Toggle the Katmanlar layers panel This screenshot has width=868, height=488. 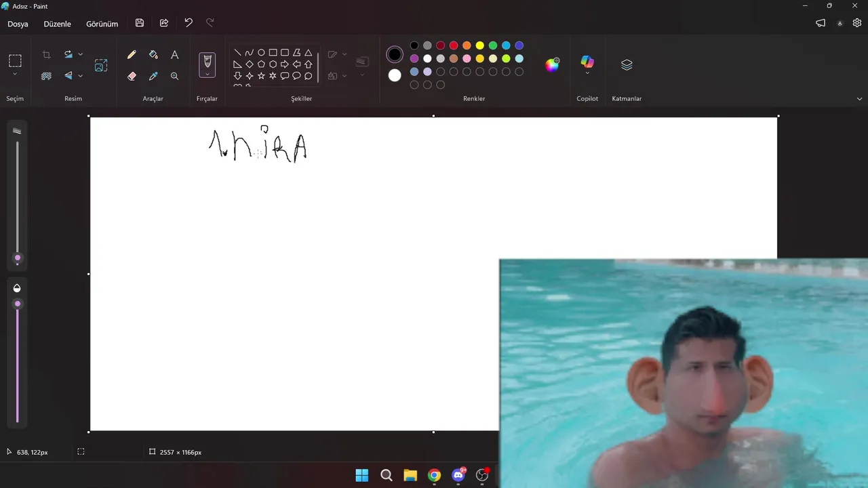[627, 64]
